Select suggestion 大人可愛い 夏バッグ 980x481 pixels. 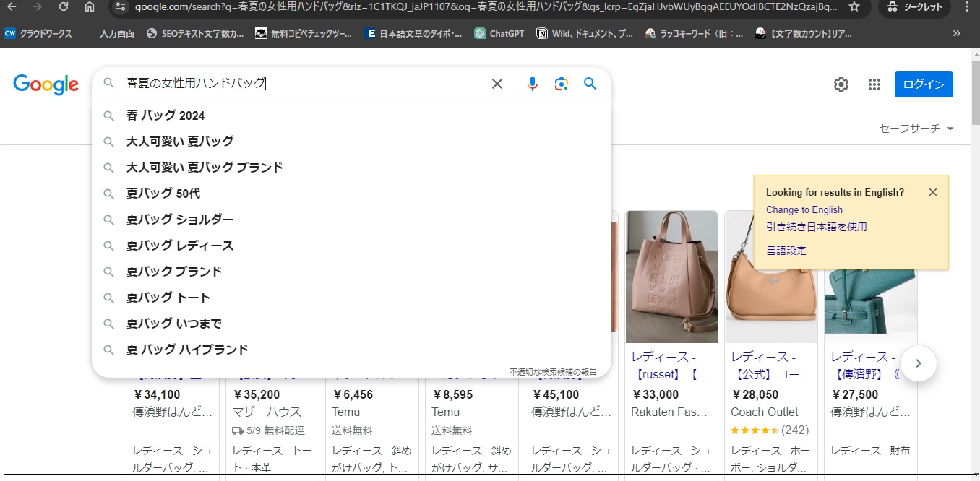(351, 142)
